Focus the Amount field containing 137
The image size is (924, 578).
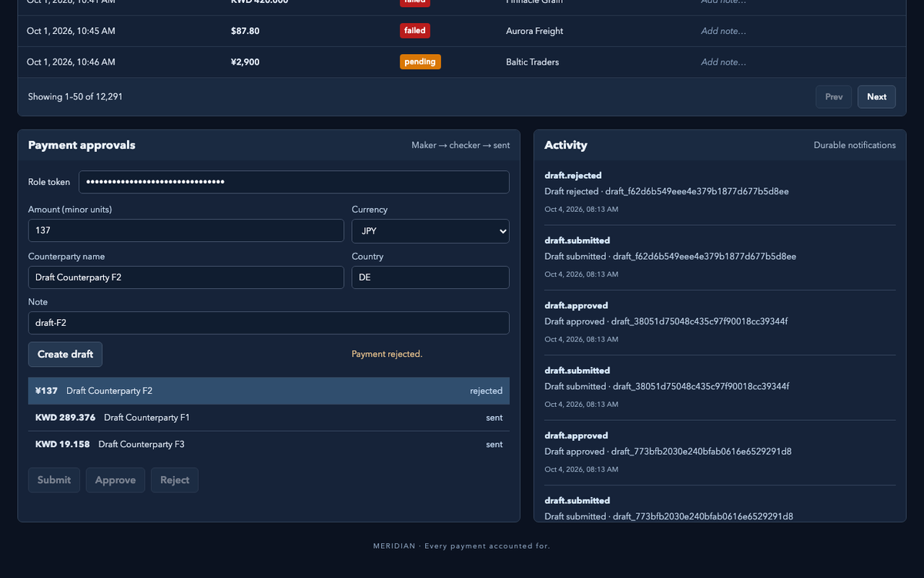click(x=186, y=230)
